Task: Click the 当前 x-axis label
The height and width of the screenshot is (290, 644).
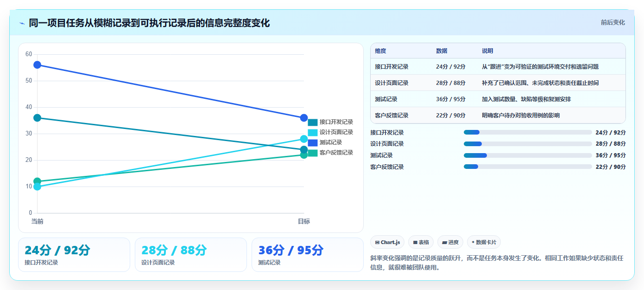Action: tap(37, 221)
